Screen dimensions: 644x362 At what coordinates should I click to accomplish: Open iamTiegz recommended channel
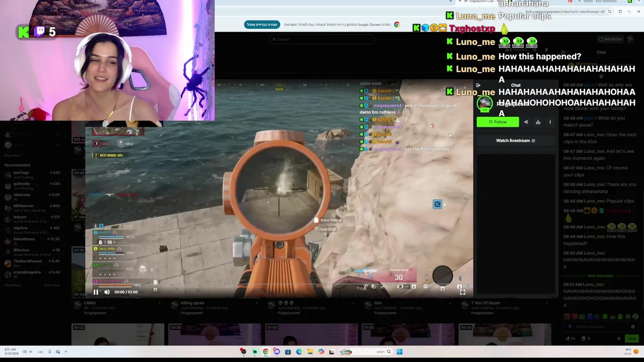[x=32, y=174]
